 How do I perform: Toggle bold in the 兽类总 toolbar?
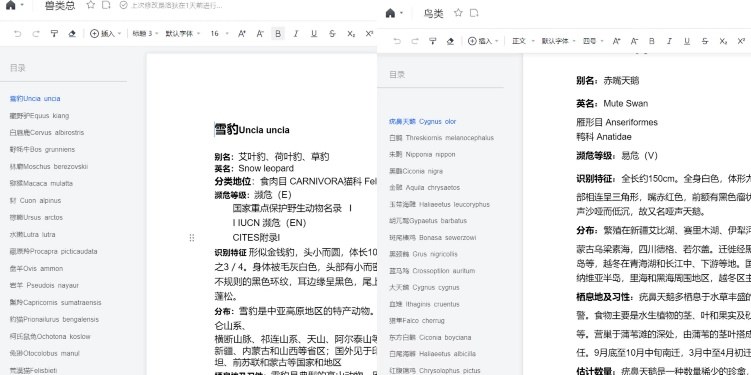pos(278,34)
